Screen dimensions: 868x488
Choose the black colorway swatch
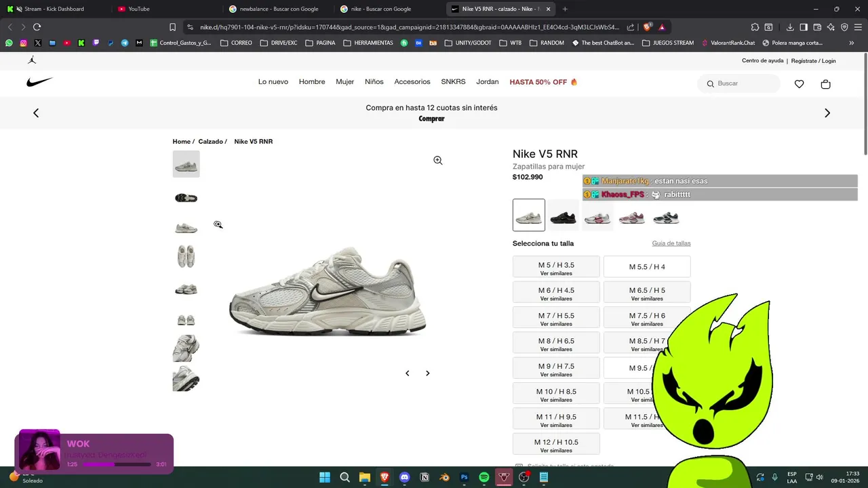(x=563, y=217)
